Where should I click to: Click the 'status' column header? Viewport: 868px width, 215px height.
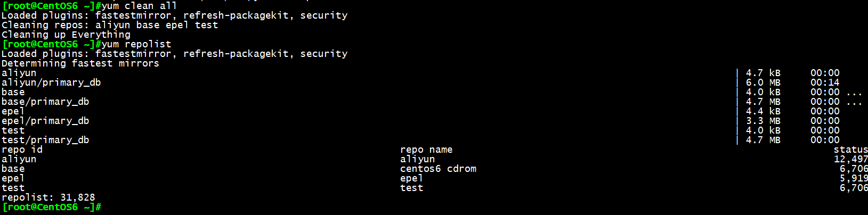(x=850, y=150)
